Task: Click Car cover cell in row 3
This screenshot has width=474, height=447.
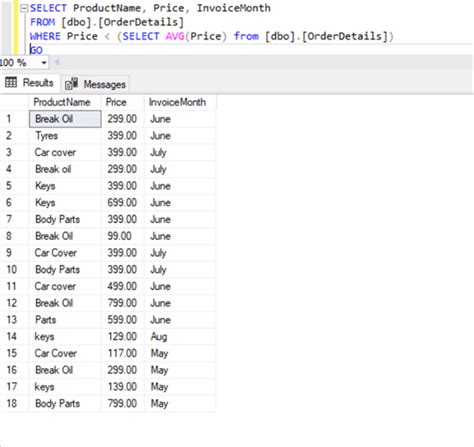Action: pyautogui.click(x=65, y=152)
